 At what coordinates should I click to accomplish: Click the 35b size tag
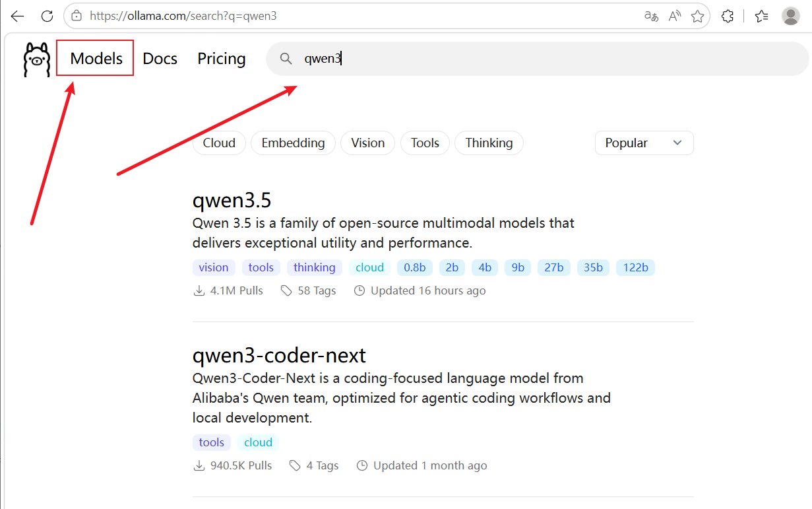[x=594, y=267]
